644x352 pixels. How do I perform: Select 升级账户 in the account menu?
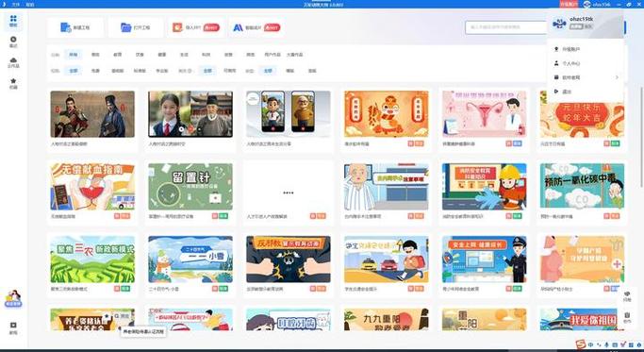point(570,49)
